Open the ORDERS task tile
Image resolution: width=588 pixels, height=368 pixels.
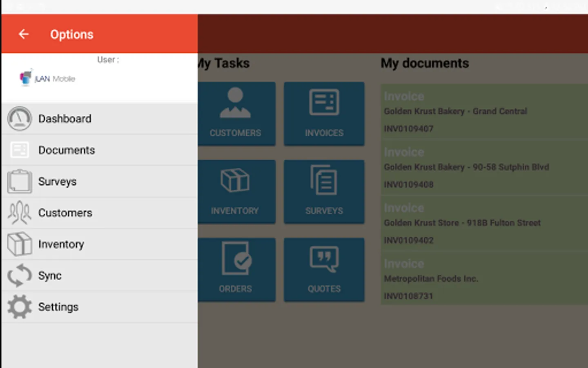coord(236,270)
